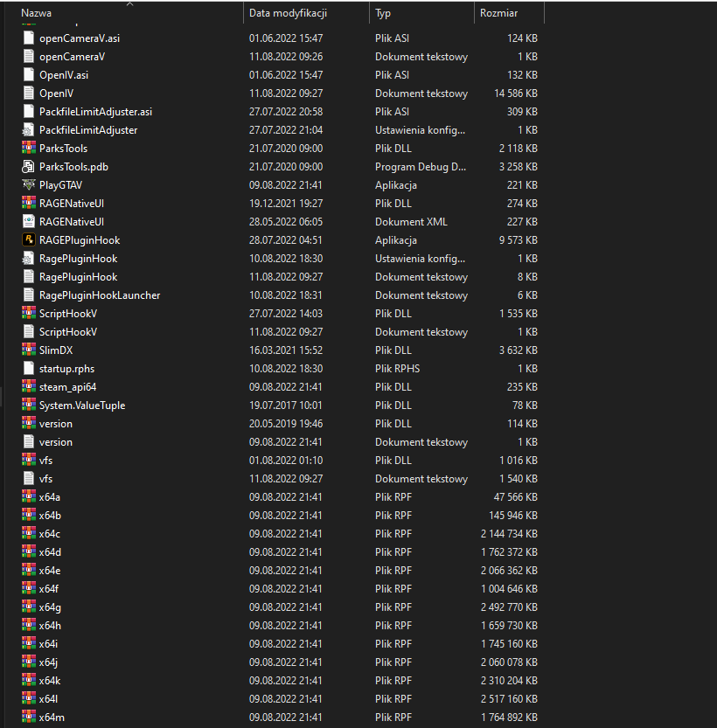This screenshot has height=728, width=717.
Task: Click the 47 566 KB size value
Action: coord(516,496)
